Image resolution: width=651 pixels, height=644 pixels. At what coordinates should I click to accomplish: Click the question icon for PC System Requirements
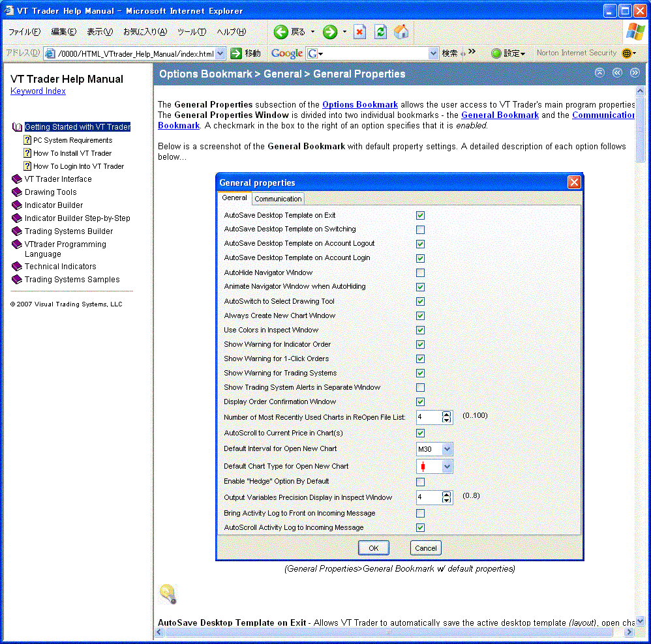(27, 140)
